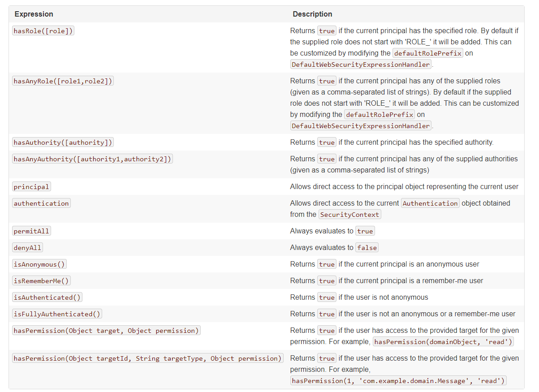This screenshot has height=392, width=539.
Task: Click the principal expression code
Action: [31, 187]
